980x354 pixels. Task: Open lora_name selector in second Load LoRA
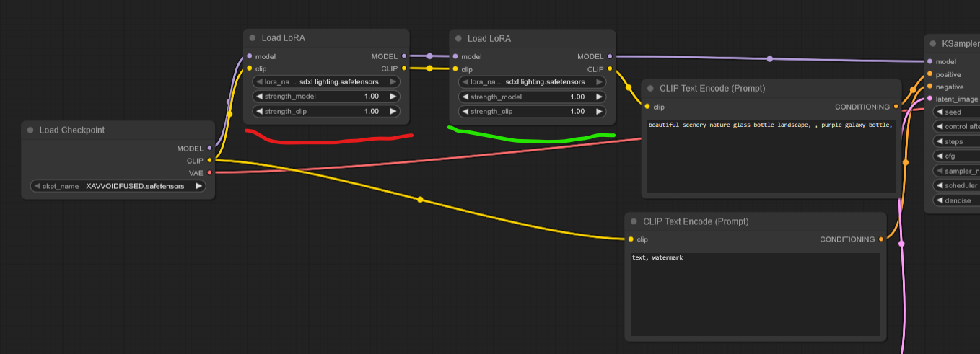[x=532, y=82]
